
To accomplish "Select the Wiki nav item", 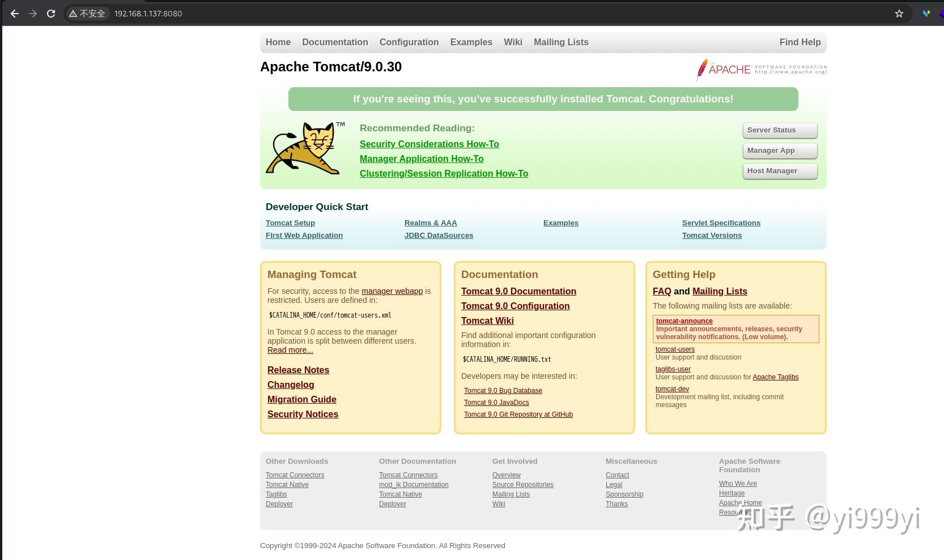I will (513, 42).
